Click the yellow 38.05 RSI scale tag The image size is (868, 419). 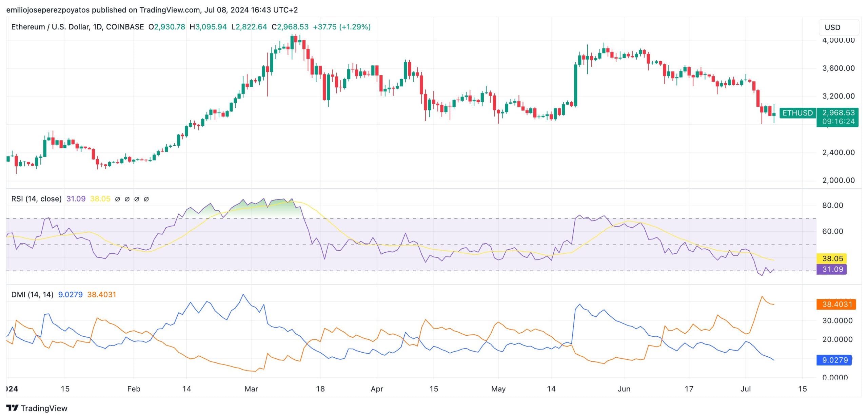(x=832, y=258)
